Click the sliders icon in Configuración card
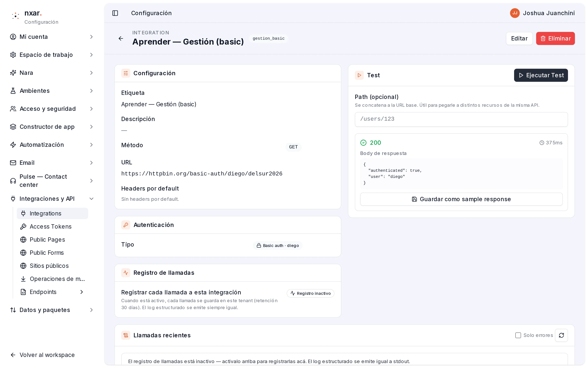588x368 pixels. 126,73
